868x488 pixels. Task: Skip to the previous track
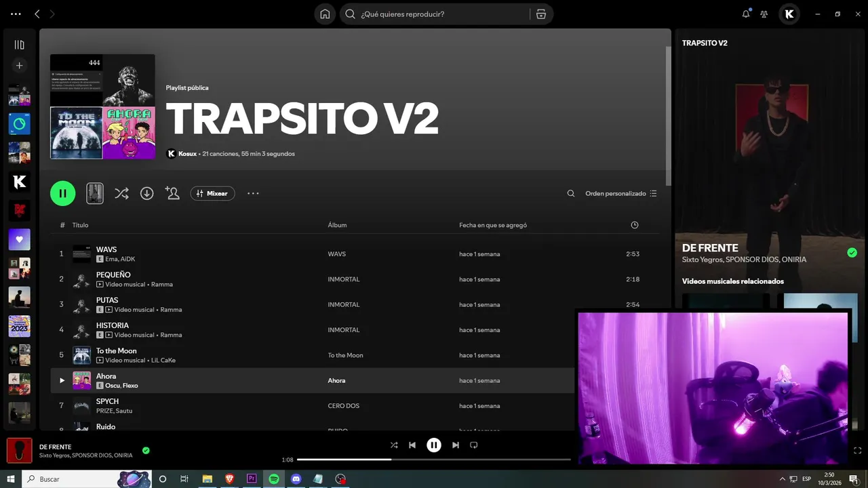pyautogui.click(x=412, y=445)
